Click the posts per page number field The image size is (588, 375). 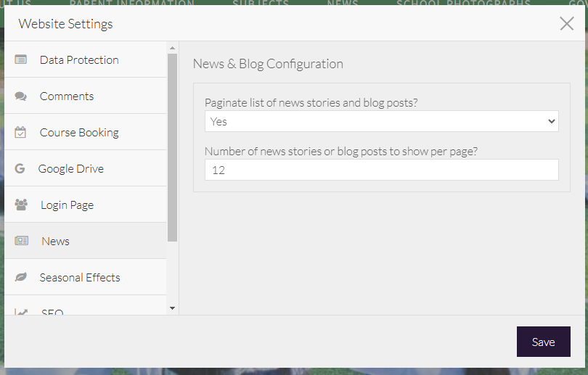click(381, 170)
